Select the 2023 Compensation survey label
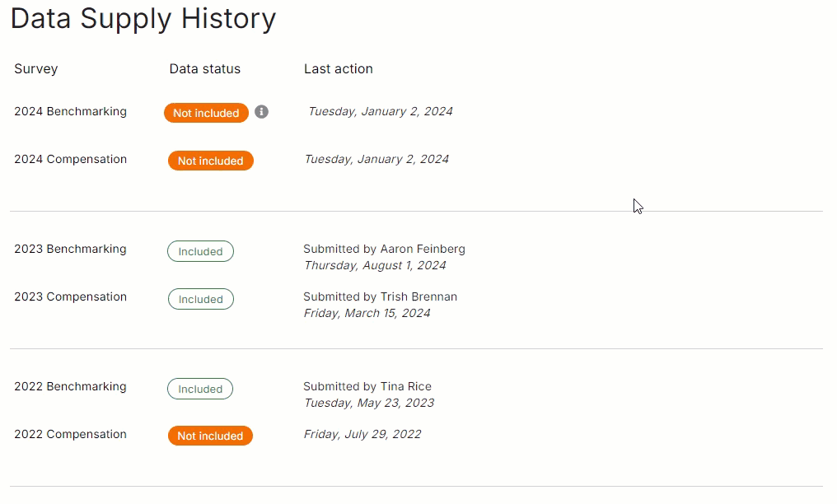This screenshot has width=837, height=504. [70, 296]
